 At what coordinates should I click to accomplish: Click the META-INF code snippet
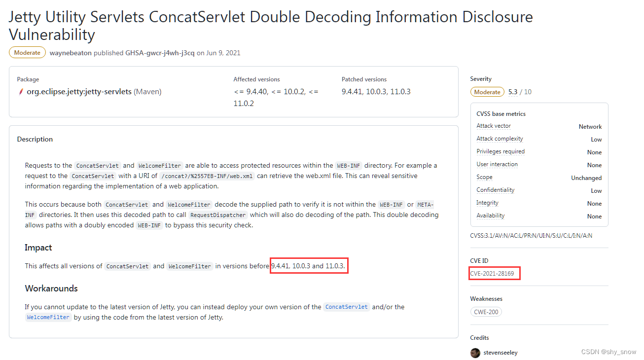229,210
